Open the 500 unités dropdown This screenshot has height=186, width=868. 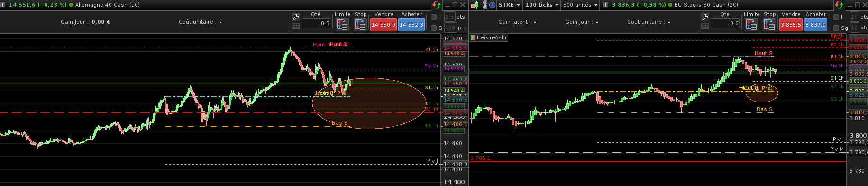coord(580,5)
